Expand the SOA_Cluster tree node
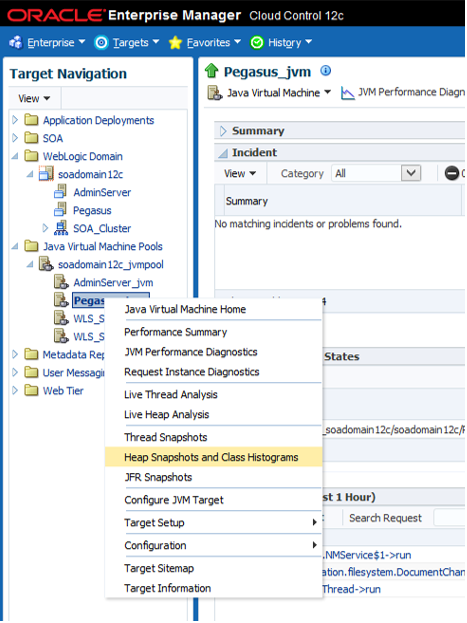The height and width of the screenshot is (623, 467). [x=45, y=228]
